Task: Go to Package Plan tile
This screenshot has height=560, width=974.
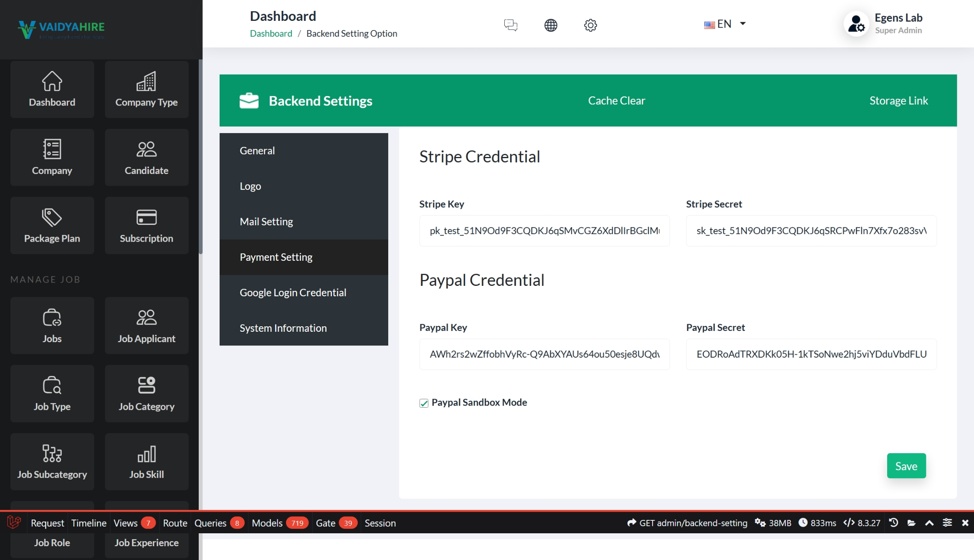Action: [x=52, y=225]
